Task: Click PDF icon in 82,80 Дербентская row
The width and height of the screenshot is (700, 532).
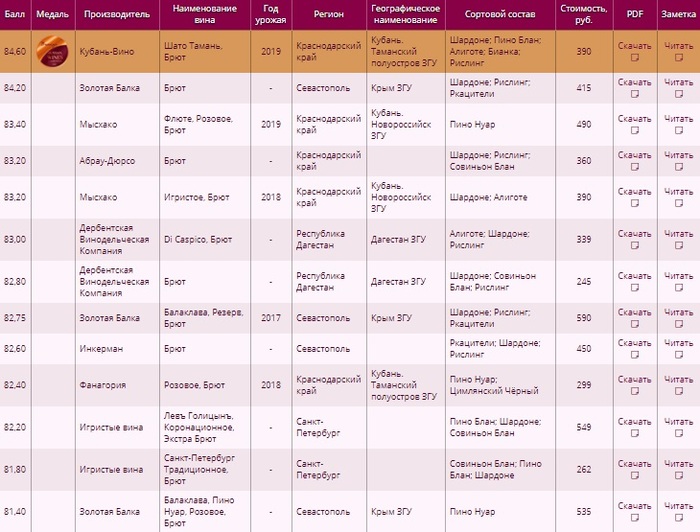Action: click(634, 288)
